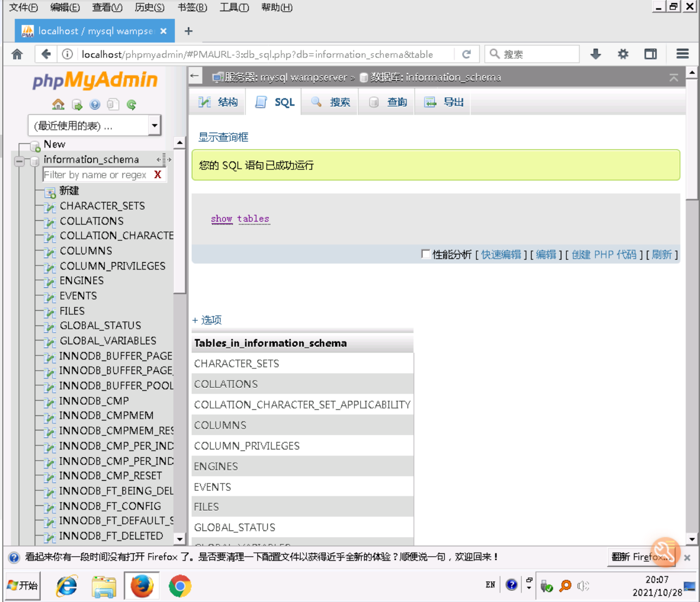Launch Internet Explorer from the taskbar

tap(67, 586)
